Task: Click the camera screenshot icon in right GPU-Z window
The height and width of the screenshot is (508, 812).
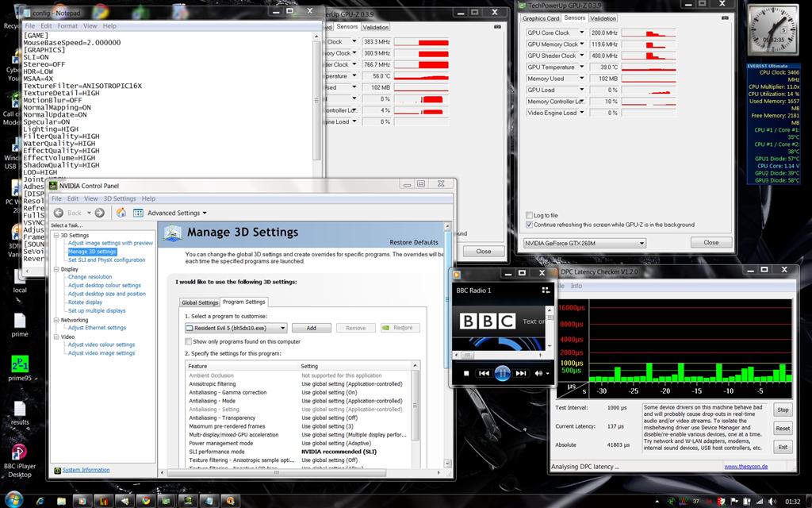Action: tap(725, 18)
